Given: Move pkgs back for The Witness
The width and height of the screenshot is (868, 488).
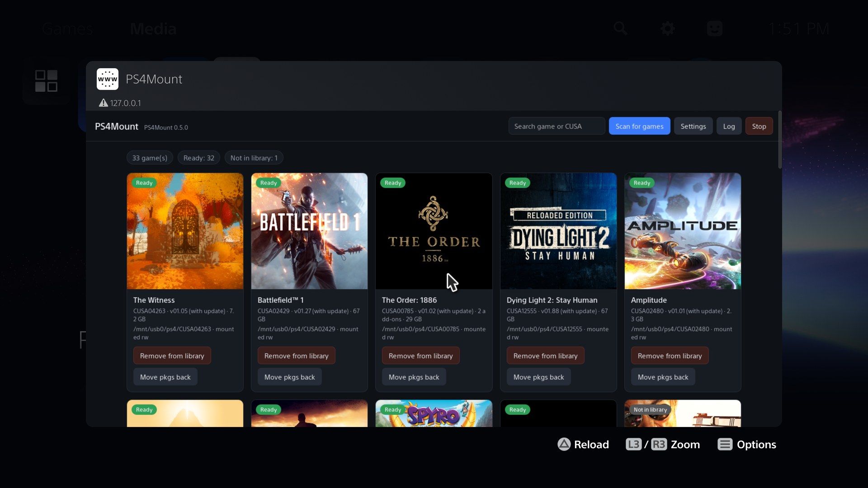Looking at the screenshot, I should pos(165,377).
